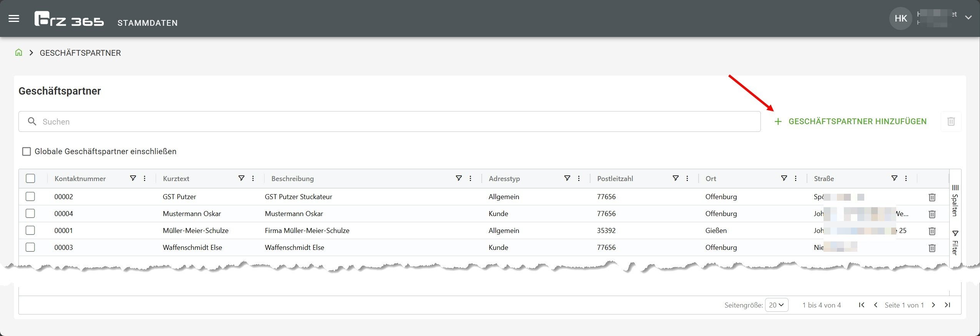This screenshot has width=980, height=336.
Task: Open column menu for Beschreibung
Action: (x=471, y=178)
